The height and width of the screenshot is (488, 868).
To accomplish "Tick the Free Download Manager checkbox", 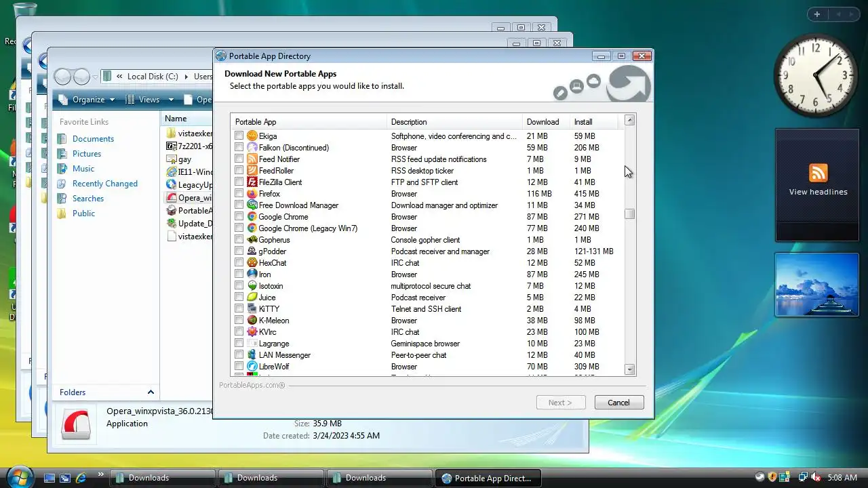I will 239,205.
